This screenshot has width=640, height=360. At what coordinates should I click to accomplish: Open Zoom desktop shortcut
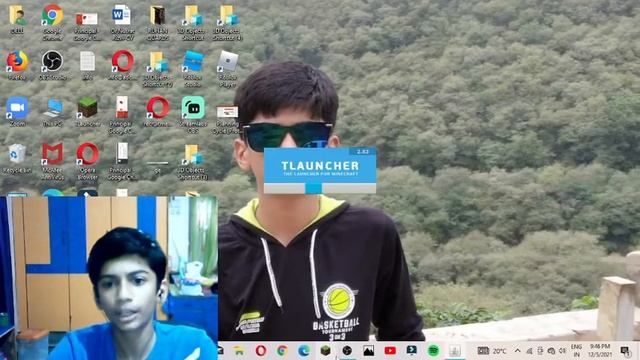17,111
